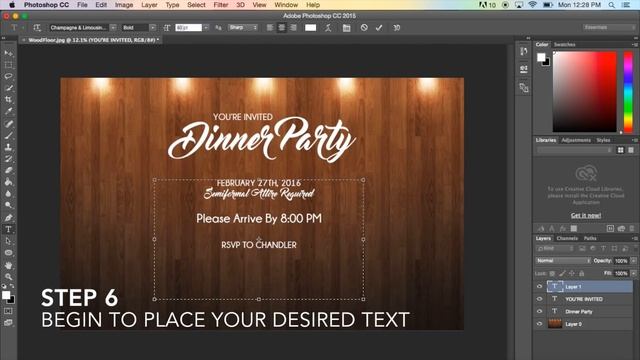
Task: Select the Hand tool
Action: [8, 265]
